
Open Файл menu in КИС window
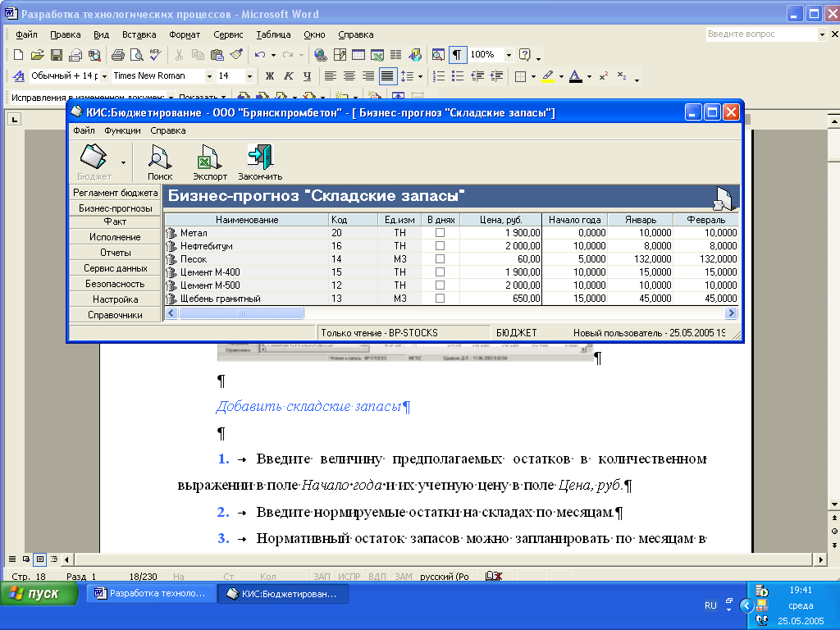click(84, 130)
